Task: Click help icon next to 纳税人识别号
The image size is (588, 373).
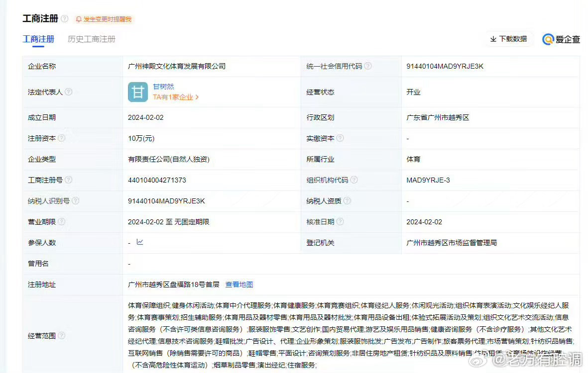Action: coord(75,201)
